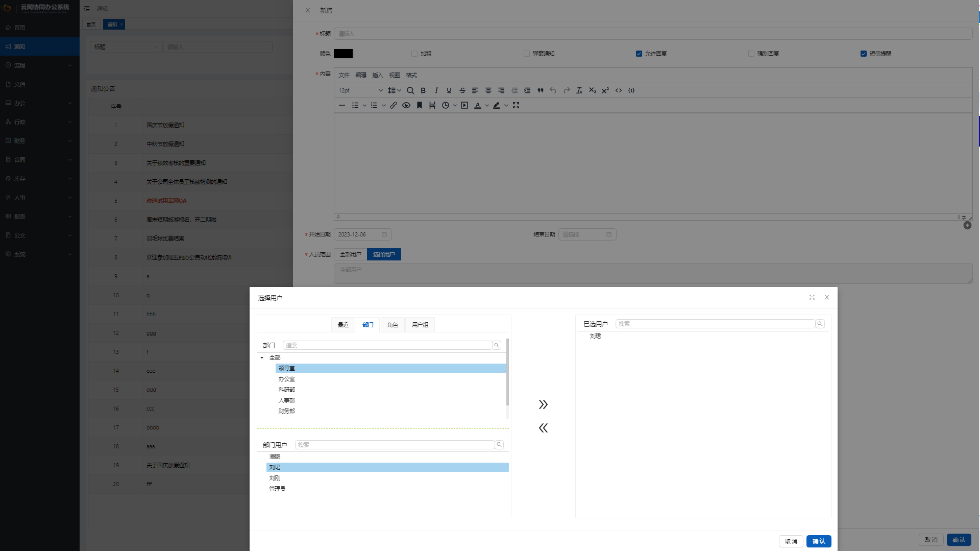This screenshot has height=551, width=980.
Task: Uncheck the 短信提醒 checkbox
Action: tap(864, 54)
